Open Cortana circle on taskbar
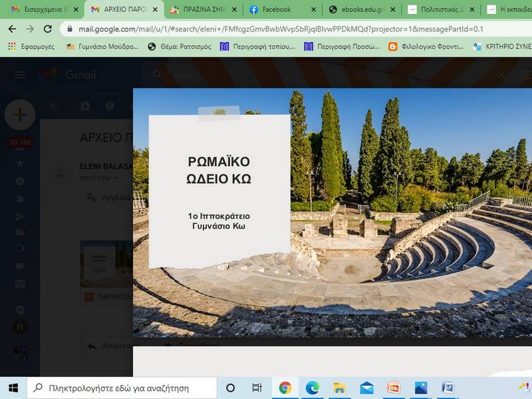The width and height of the screenshot is (532, 399). [x=230, y=388]
